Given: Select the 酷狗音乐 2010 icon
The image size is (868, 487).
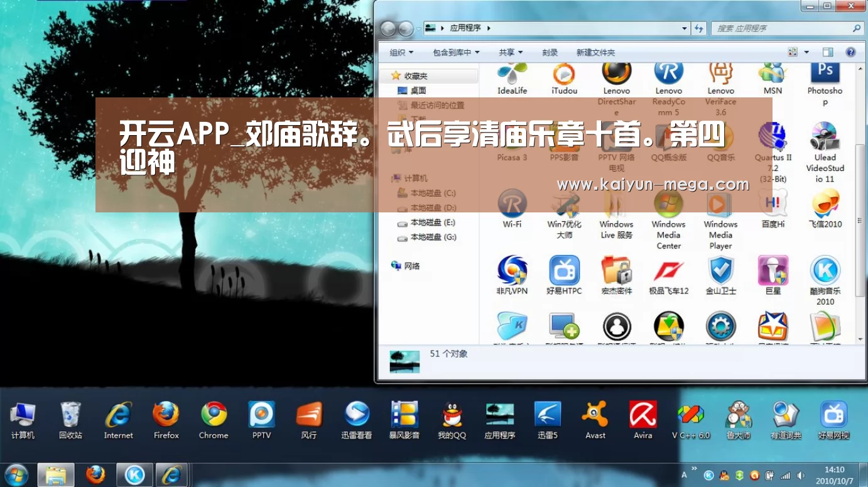Looking at the screenshot, I should click(x=825, y=280).
